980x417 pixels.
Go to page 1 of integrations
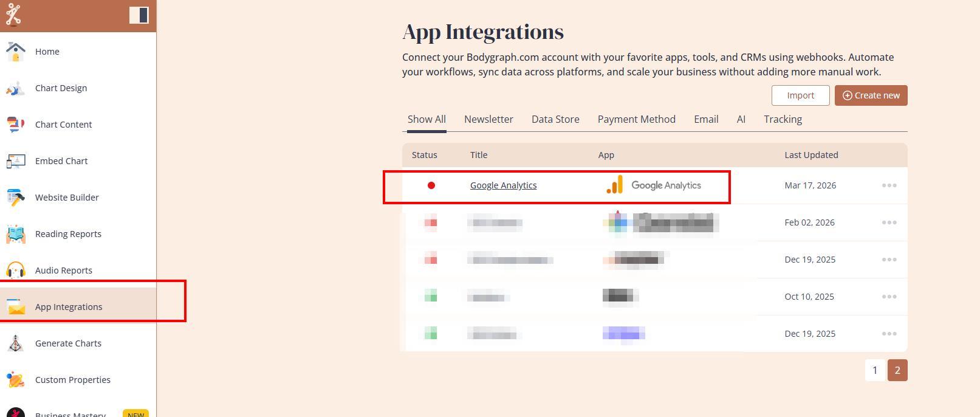coord(874,370)
